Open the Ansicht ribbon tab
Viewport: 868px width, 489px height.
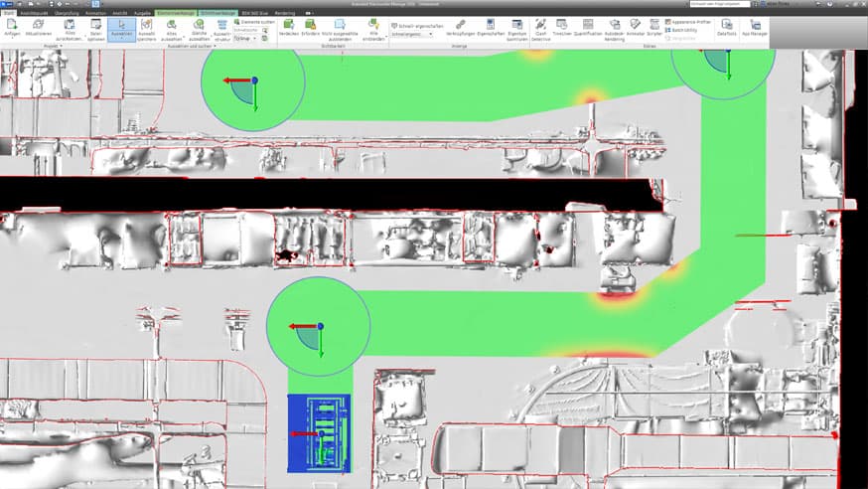pos(120,13)
